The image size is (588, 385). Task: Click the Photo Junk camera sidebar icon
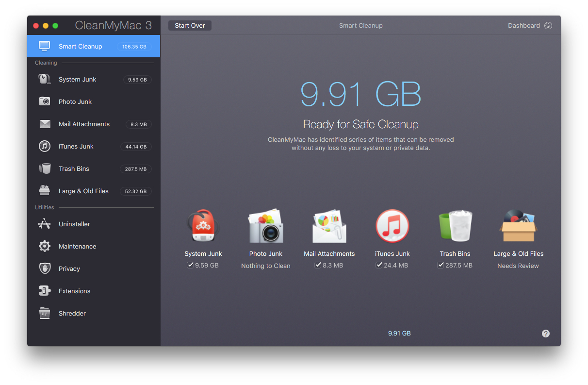tap(45, 101)
